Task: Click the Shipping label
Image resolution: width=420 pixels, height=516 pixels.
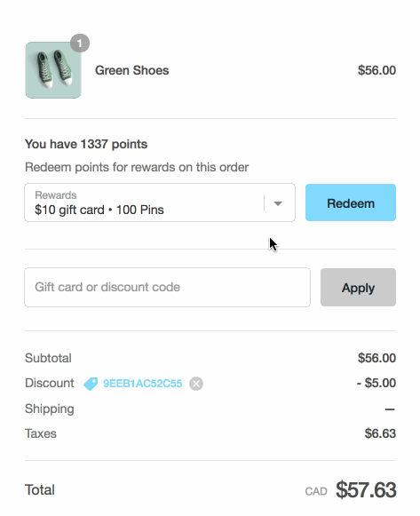Action: (x=50, y=409)
